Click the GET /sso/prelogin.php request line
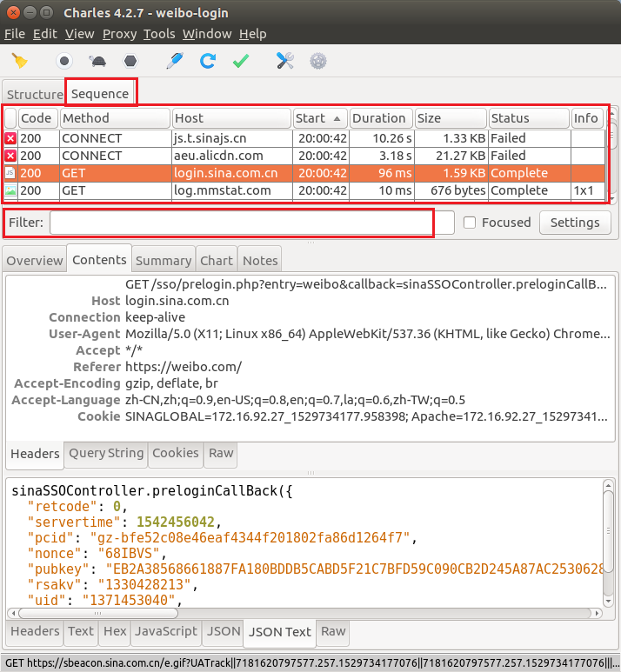621x672 pixels. 366,284
